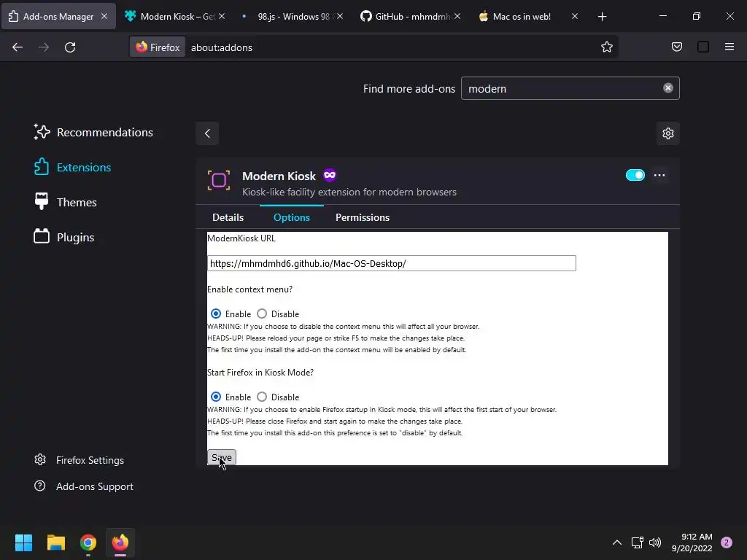Open Google Chrome from the taskbar

click(88, 542)
